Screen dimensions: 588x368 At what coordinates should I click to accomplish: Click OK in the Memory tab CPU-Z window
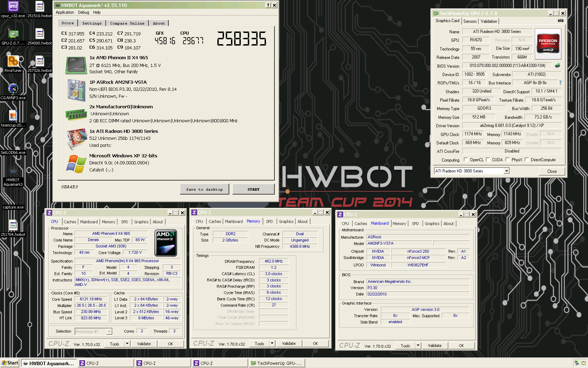point(315,343)
